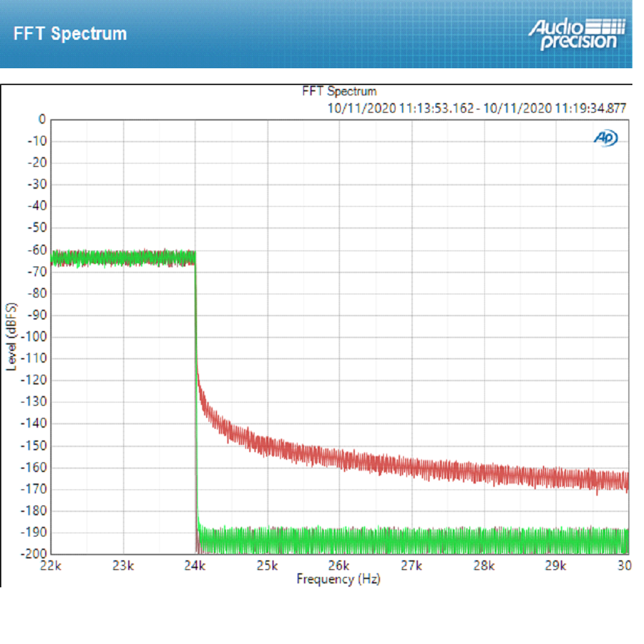Screen dimensions: 644x644
Task: Click the 23k frequency tick label
Action: (x=123, y=566)
